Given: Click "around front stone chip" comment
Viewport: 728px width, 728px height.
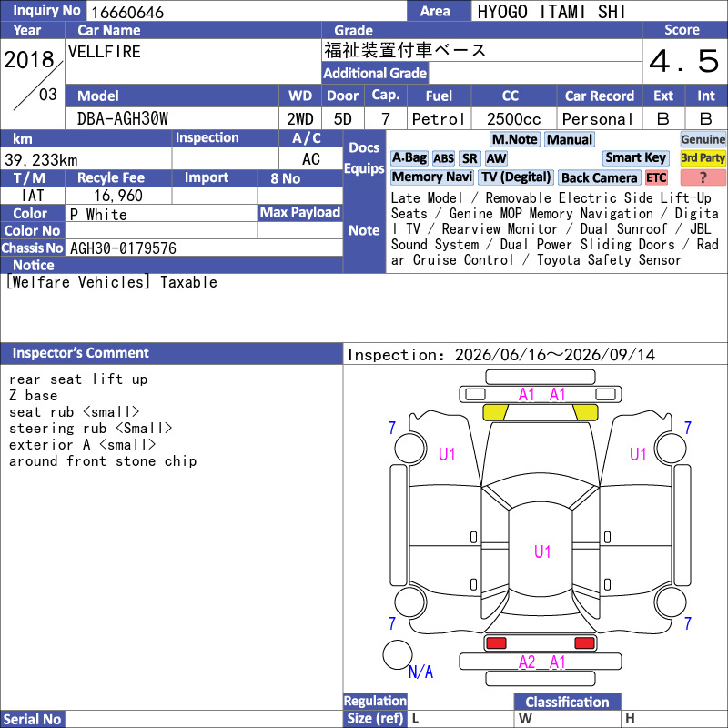Looking at the screenshot, I should coord(103,461).
